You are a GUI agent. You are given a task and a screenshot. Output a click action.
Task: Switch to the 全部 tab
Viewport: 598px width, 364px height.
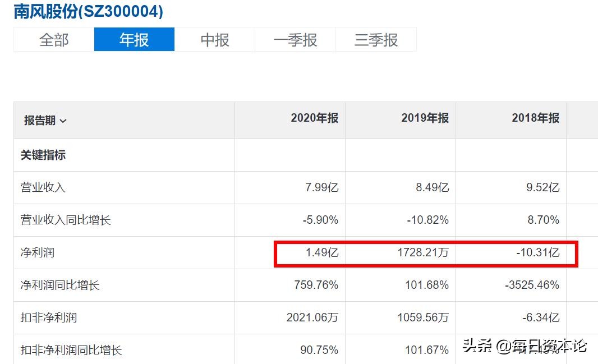tap(54, 40)
